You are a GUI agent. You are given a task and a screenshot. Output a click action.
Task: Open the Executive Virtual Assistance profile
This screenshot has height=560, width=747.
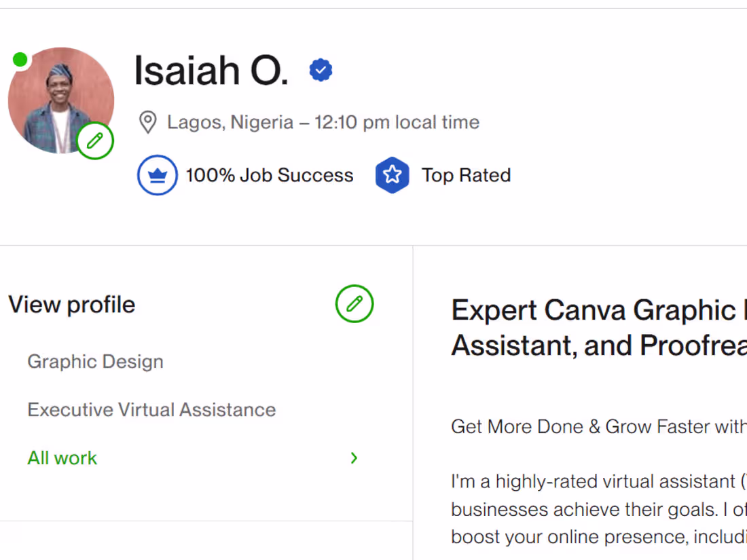point(151,409)
